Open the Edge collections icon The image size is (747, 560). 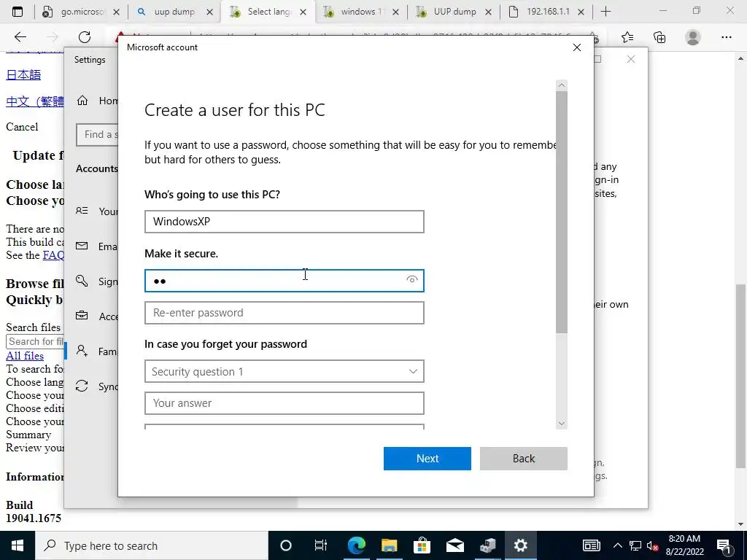[x=659, y=37]
